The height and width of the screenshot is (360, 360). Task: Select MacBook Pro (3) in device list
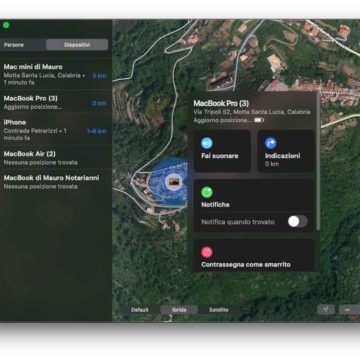click(x=55, y=103)
